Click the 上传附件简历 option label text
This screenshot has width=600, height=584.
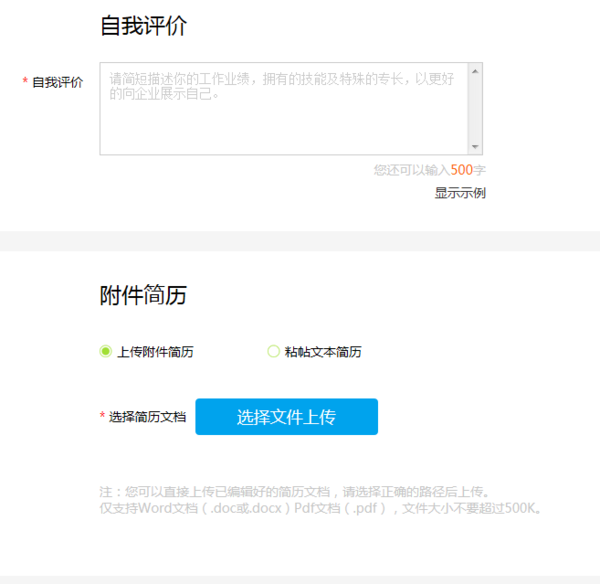(x=155, y=352)
